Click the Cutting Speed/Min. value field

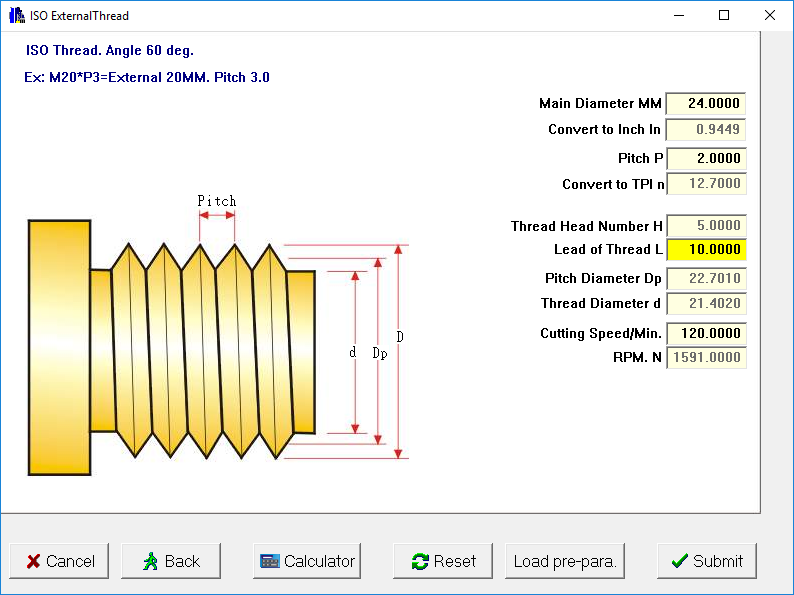tap(705, 334)
